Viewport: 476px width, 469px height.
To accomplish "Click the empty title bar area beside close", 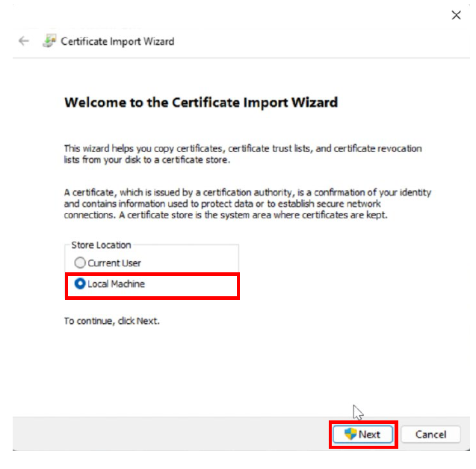I will coord(299,15).
